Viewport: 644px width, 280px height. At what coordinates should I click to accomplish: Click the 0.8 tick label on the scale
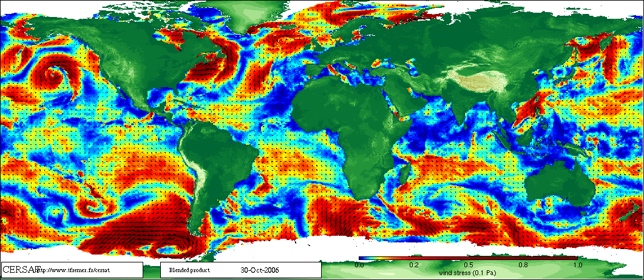523,265
